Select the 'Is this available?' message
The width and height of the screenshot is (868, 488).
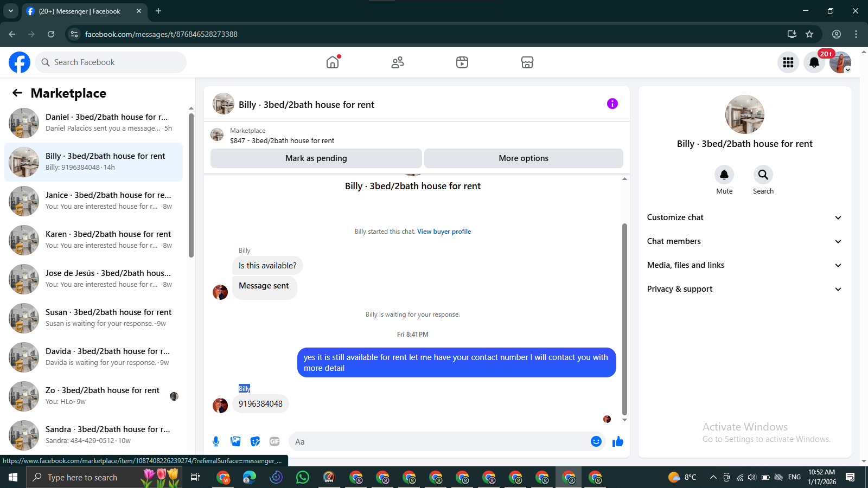(267, 266)
